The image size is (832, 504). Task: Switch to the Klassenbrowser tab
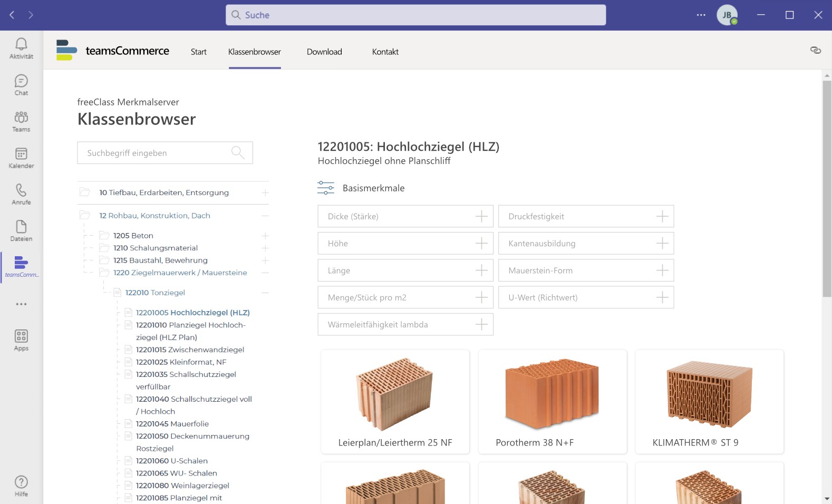[x=255, y=52]
